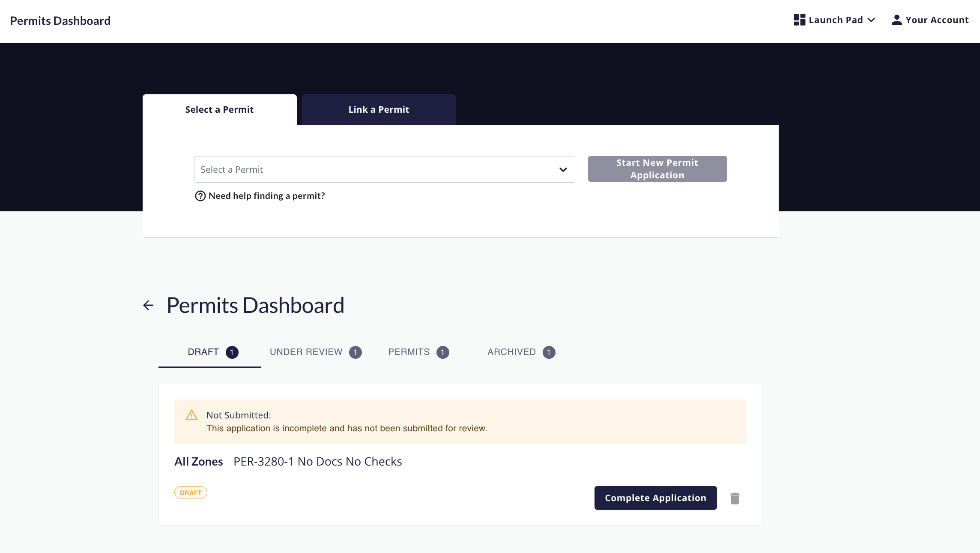The height and width of the screenshot is (553, 980).
Task: Open the Select a Permit dropdown
Action: tap(384, 169)
